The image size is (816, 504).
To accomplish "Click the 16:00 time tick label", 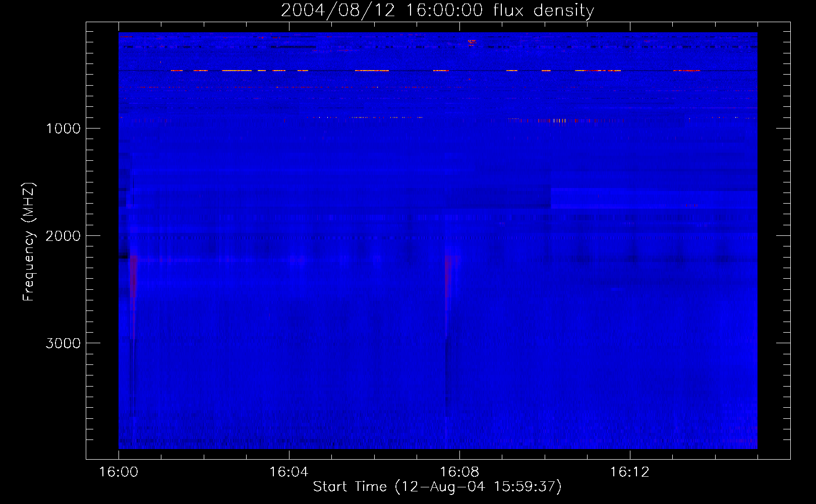I will [x=119, y=472].
